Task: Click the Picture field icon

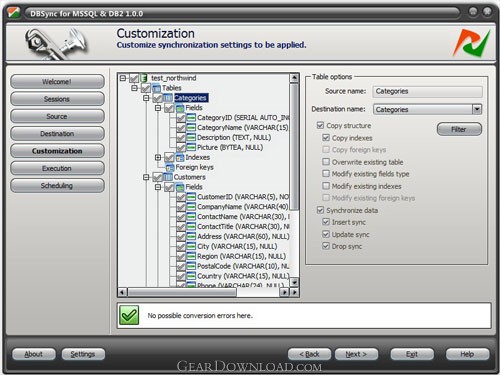Action: (191, 147)
